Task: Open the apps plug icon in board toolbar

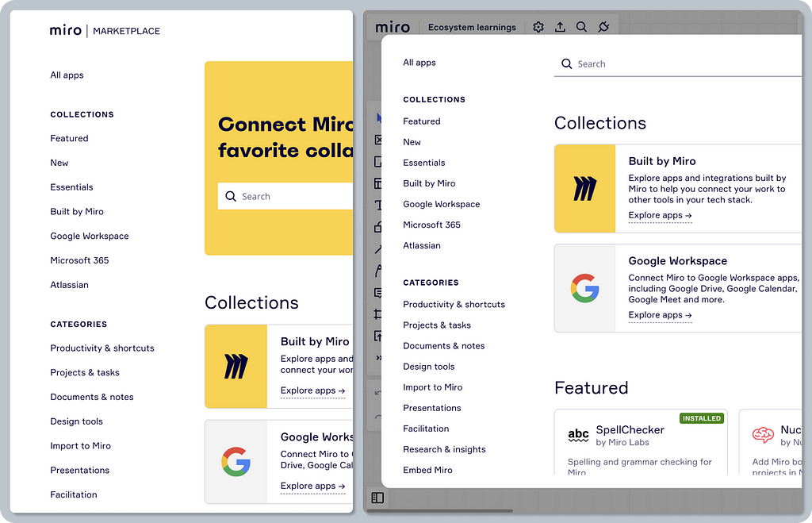Action: click(x=603, y=27)
